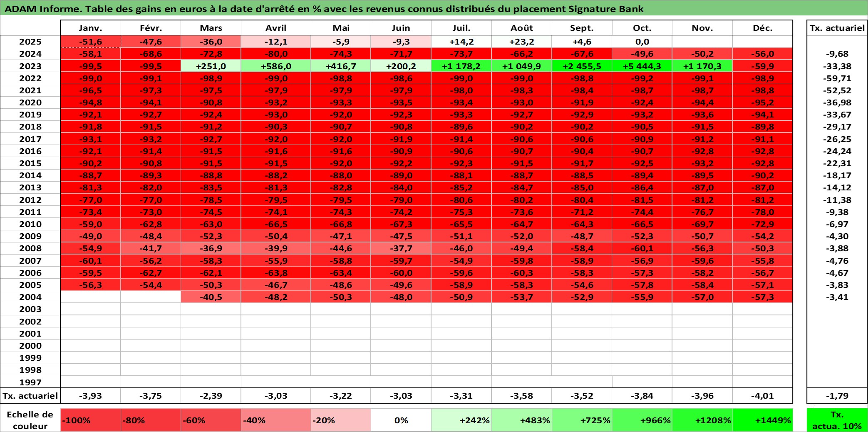The image size is (868, 432).
Task: Click the 2025 row label
Action: [x=30, y=42]
